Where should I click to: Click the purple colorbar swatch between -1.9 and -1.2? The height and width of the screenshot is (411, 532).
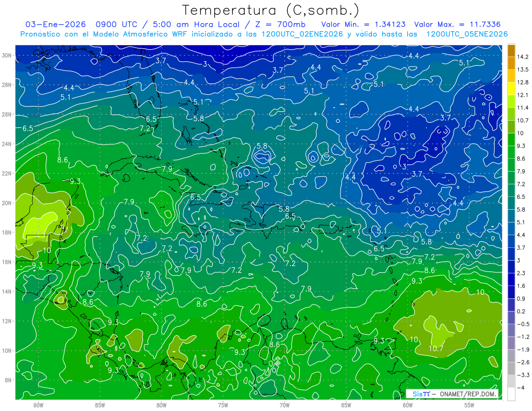coord(511,343)
